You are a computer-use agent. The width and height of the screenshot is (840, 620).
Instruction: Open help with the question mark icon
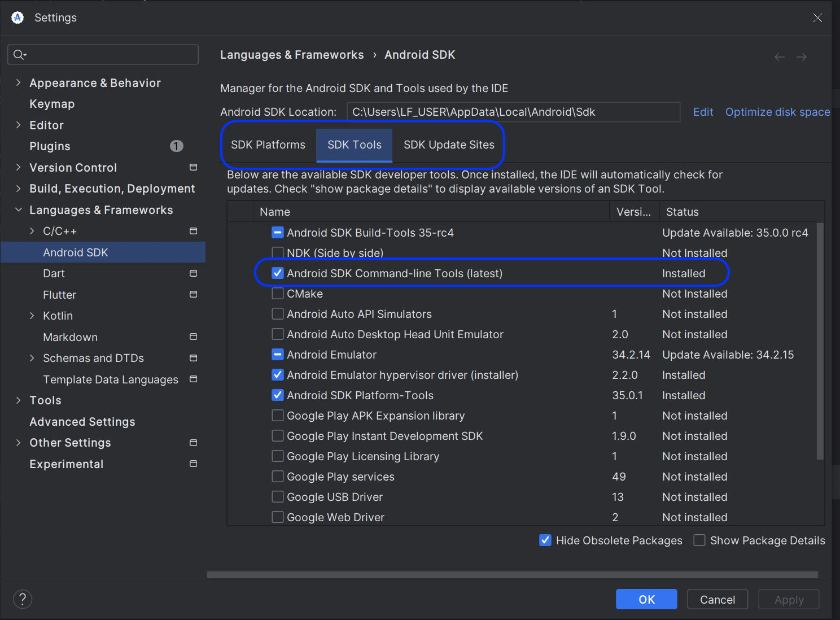point(23,599)
